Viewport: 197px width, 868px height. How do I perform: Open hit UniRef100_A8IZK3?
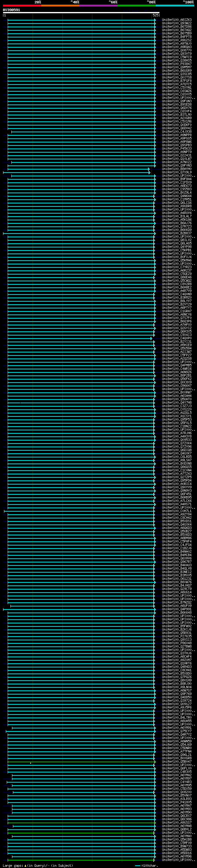coord(177,20)
